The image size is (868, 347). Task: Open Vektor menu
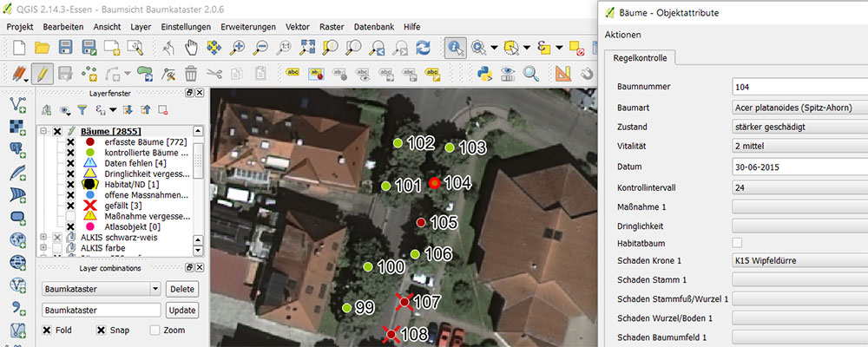(298, 27)
